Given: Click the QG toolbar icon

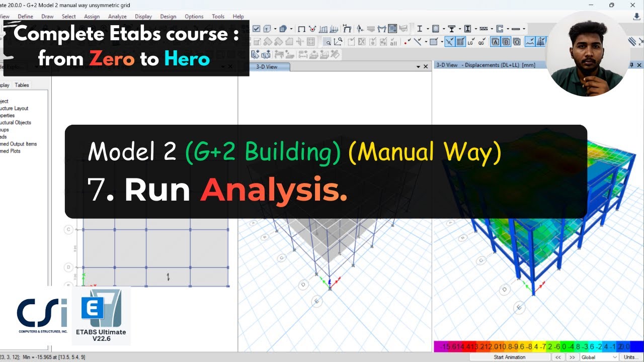Looking at the screenshot, I should coord(481,42).
